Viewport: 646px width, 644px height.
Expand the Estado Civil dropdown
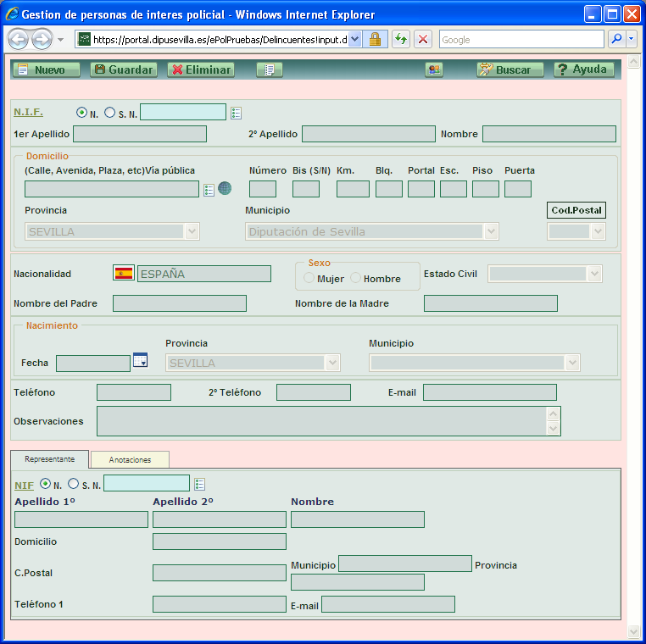(x=594, y=274)
